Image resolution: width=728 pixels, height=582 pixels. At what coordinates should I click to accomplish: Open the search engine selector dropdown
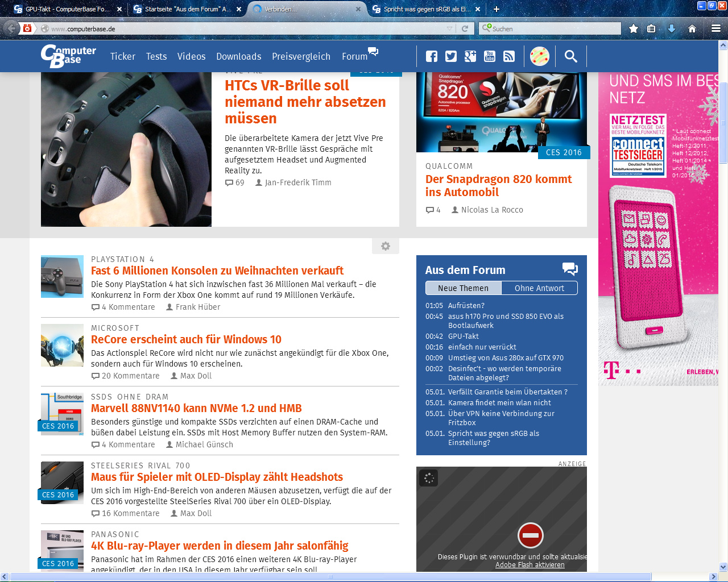click(x=487, y=28)
